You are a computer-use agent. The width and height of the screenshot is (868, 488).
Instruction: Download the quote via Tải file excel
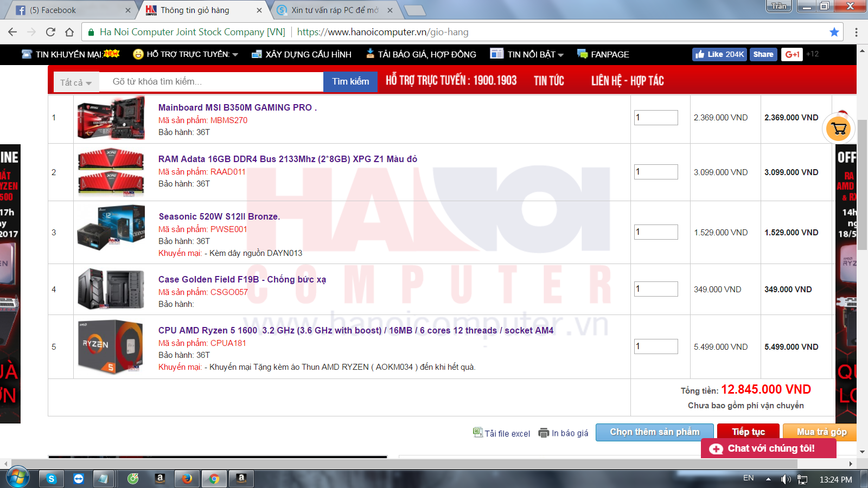tap(501, 433)
